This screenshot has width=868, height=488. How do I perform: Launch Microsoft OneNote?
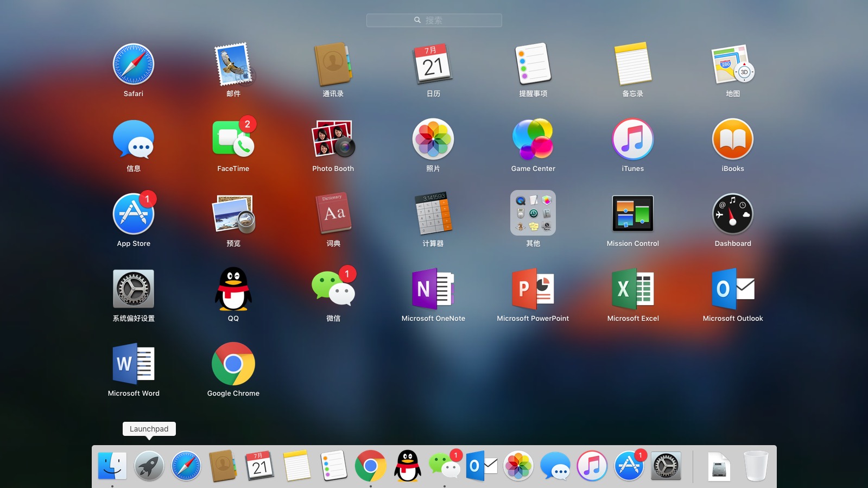(433, 289)
